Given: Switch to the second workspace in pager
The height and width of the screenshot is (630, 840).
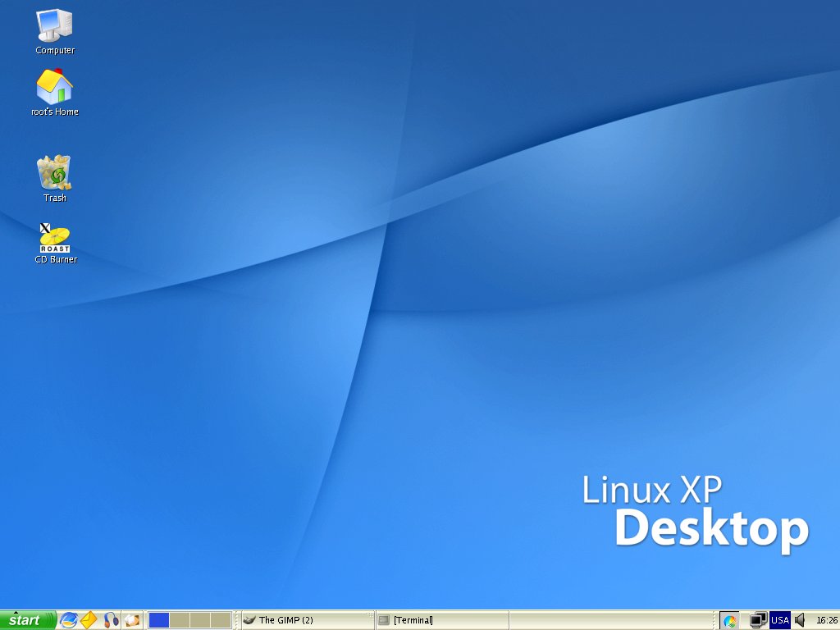Looking at the screenshot, I should click(180, 620).
